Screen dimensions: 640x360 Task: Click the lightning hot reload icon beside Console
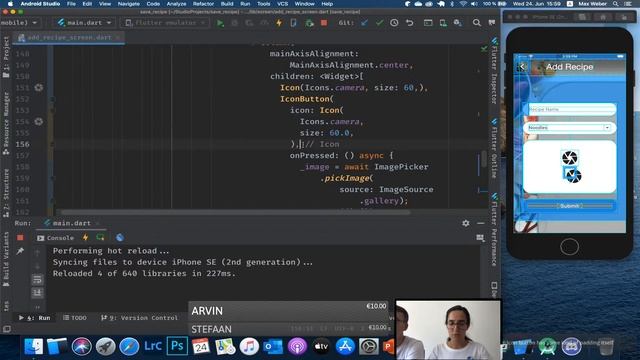click(85, 238)
